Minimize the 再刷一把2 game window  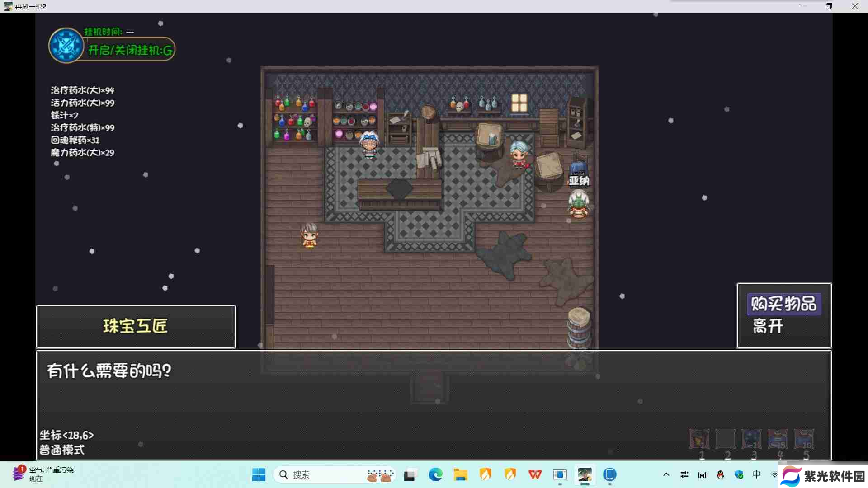coord(803,6)
